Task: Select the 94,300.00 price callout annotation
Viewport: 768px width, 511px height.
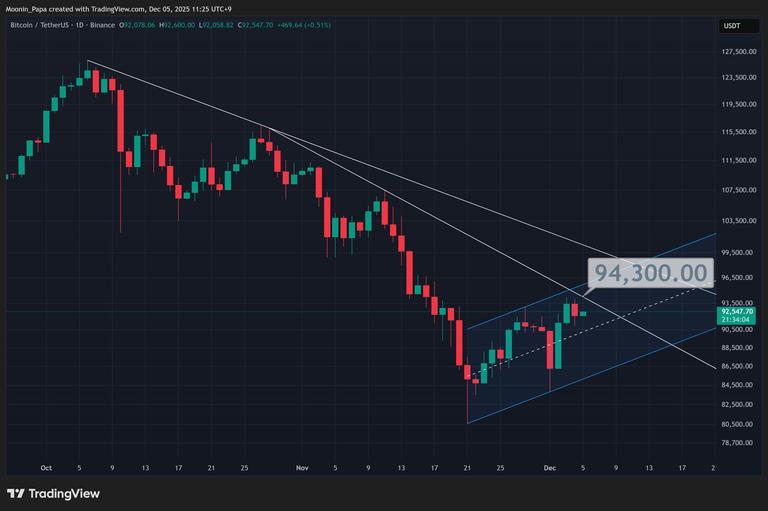Action: pyautogui.click(x=651, y=273)
